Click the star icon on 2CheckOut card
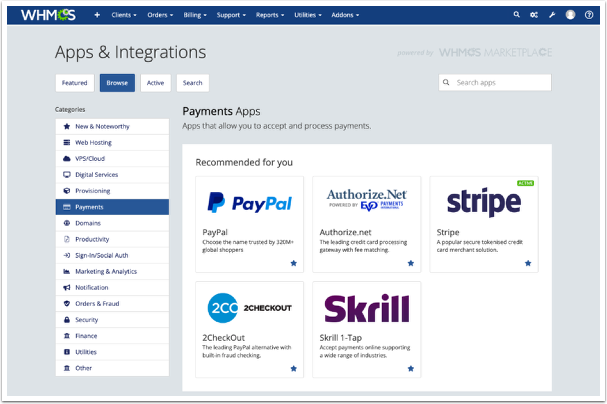607x404 pixels. 293,368
